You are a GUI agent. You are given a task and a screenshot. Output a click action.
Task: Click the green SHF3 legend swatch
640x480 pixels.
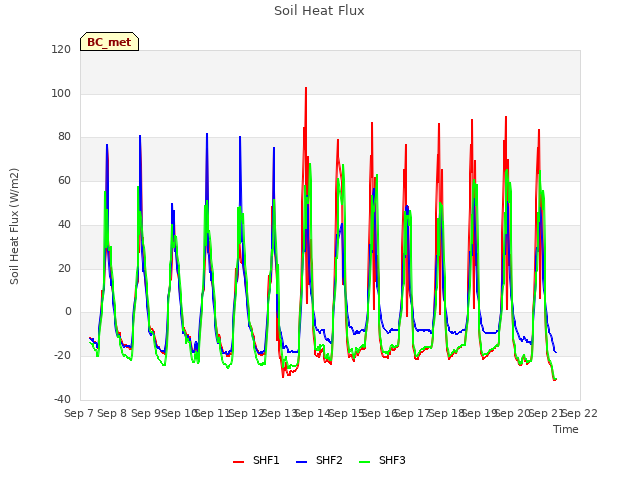(364, 462)
